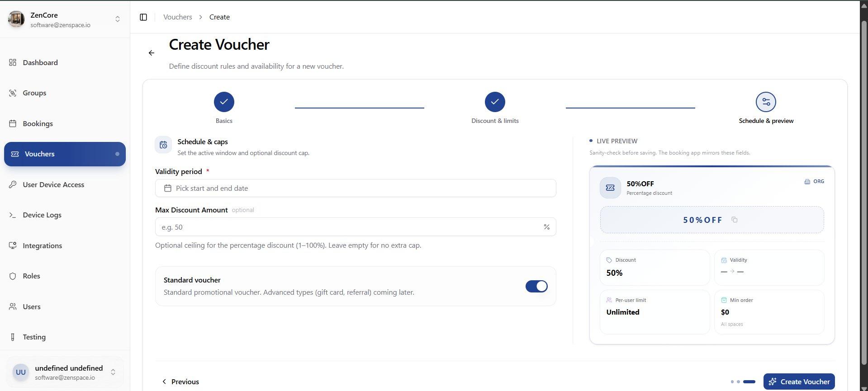The height and width of the screenshot is (391, 868).
Task: Click the $0 min order value
Action: 725,312
